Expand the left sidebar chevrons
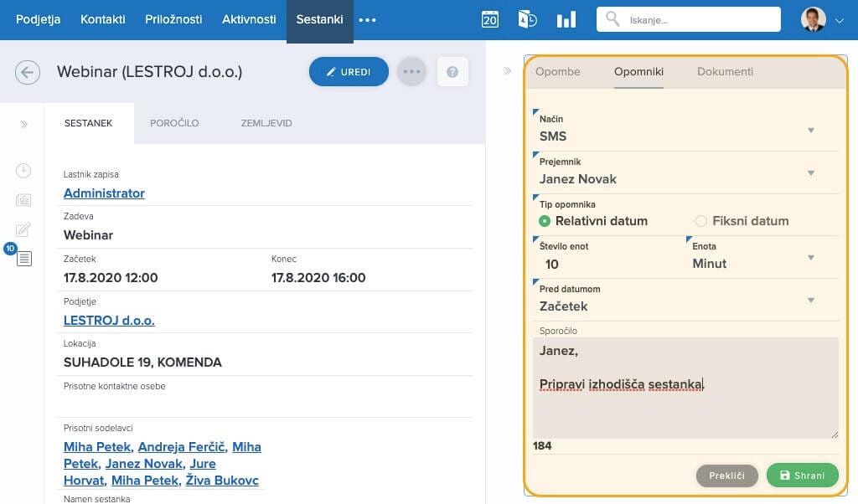 [x=24, y=124]
